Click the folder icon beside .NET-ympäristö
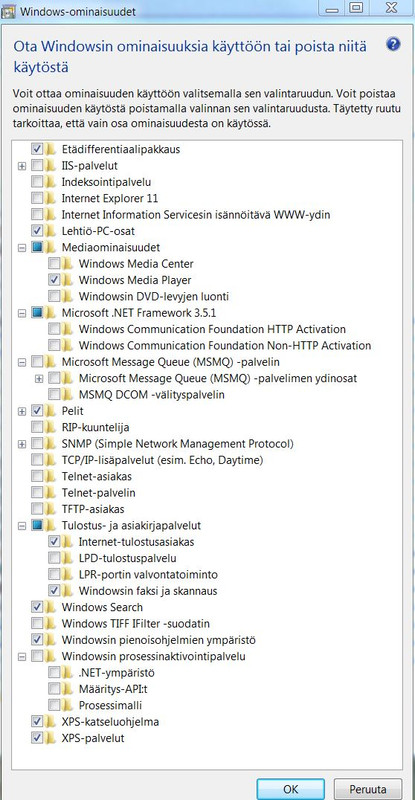Viewport: 415px width, 800px height. (67, 672)
